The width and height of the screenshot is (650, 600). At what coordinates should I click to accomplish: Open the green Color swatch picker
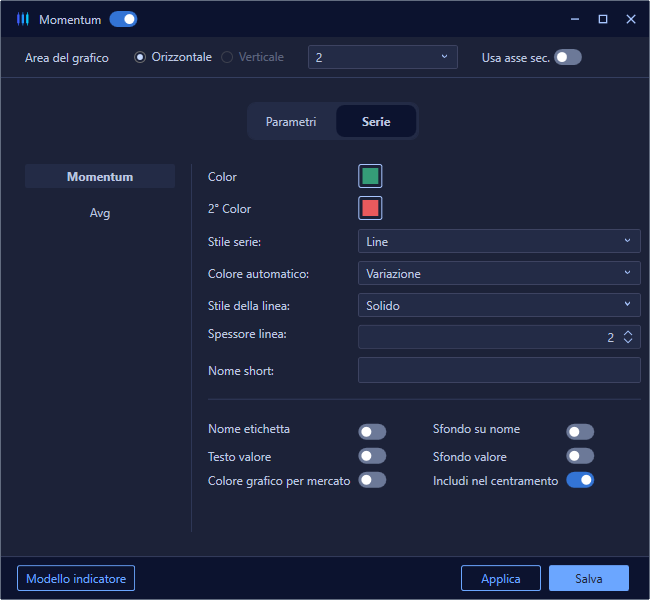(370, 176)
